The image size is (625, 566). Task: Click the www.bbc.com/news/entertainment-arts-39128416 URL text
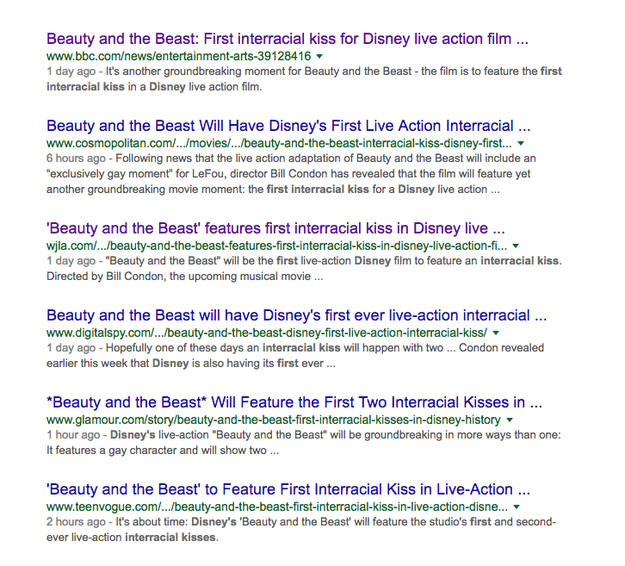pyautogui.click(x=179, y=56)
